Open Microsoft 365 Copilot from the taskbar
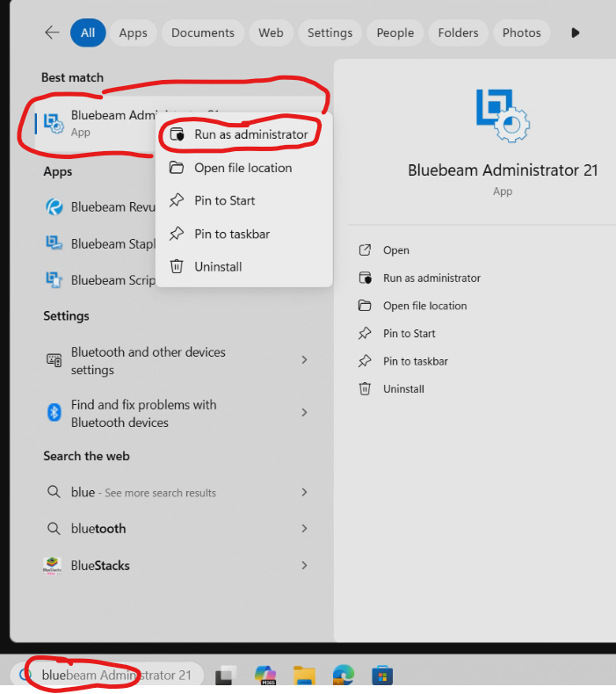 (x=265, y=676)
